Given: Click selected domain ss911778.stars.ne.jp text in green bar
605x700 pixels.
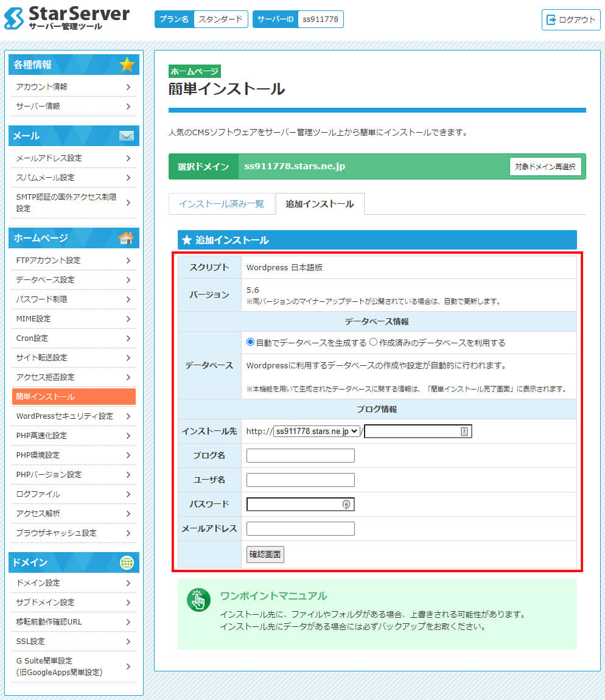Looking at the screenshot, I should coord(295,166).
